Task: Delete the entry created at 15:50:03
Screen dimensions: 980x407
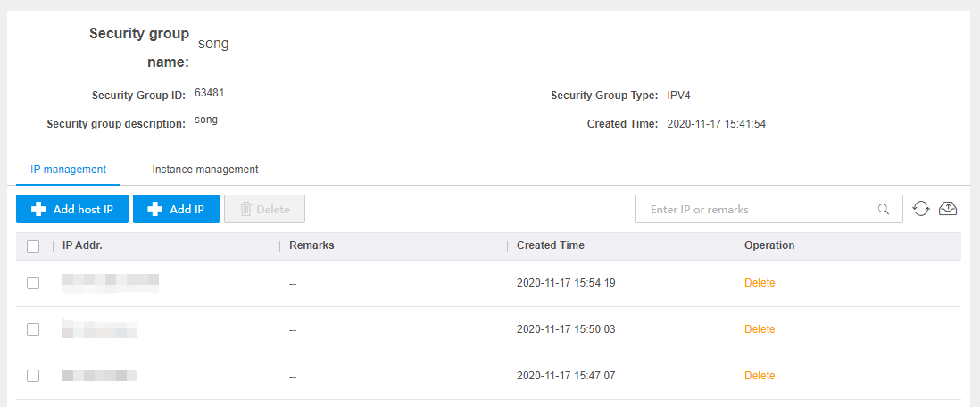Action: pyautogui.click(x=760, y=328)
